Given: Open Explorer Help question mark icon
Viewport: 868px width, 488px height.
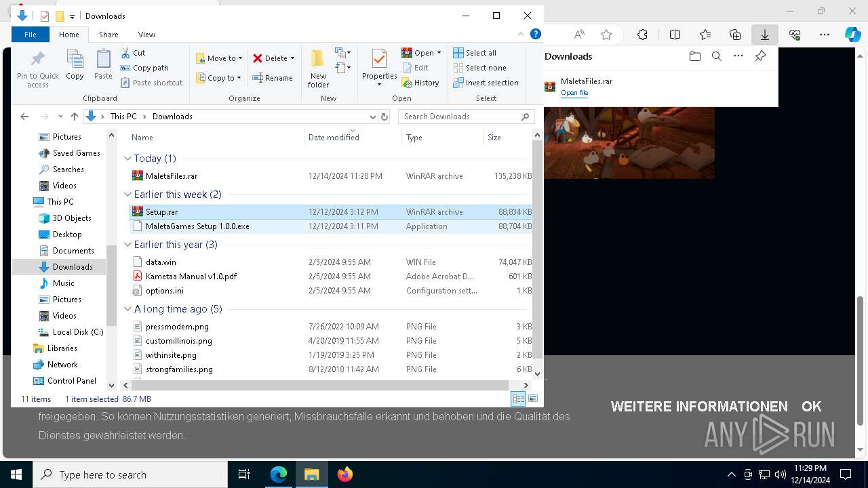Looking at the screenshot, I should (535, 34).
